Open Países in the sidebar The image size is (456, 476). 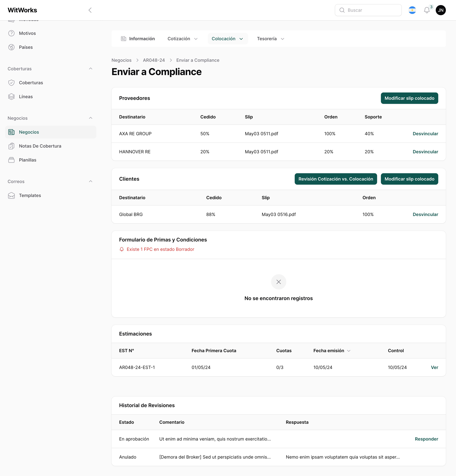click(51, 47)
